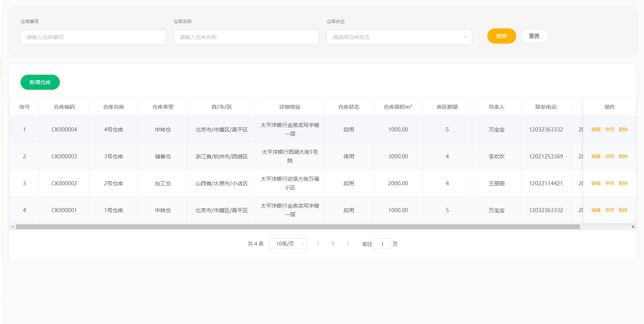Click the horizontal scrollbar left arrow

tap(13, 227)
